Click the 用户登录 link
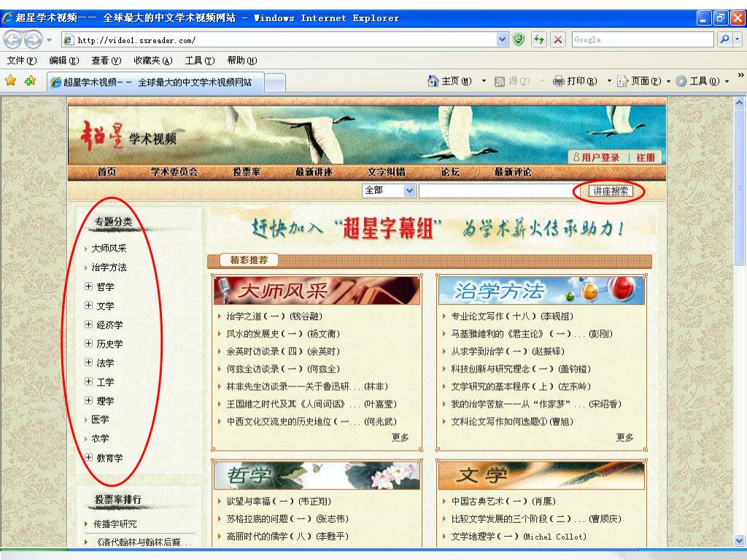The width and height of the screenshot is (747, 560). 597,157
